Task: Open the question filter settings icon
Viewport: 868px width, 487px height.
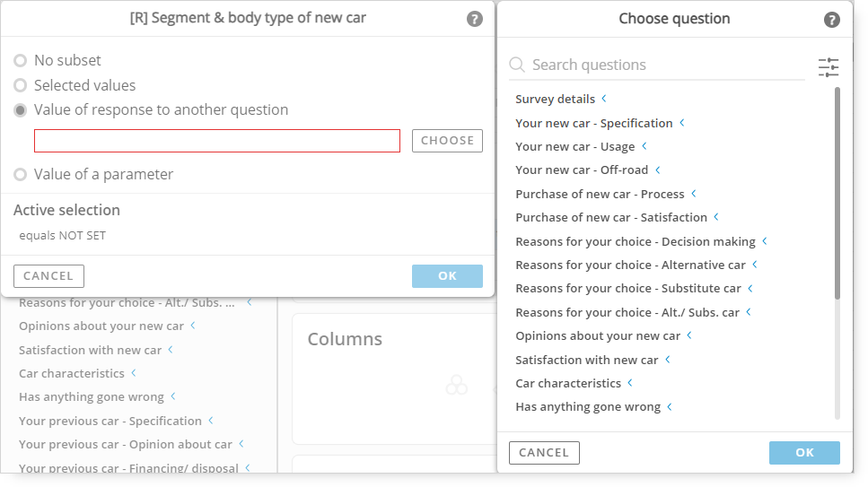Action: pos(829,67)
